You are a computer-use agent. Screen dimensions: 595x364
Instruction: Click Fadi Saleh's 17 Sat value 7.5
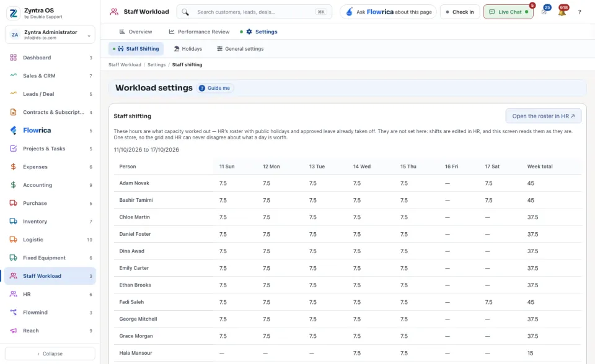[488, 302]
